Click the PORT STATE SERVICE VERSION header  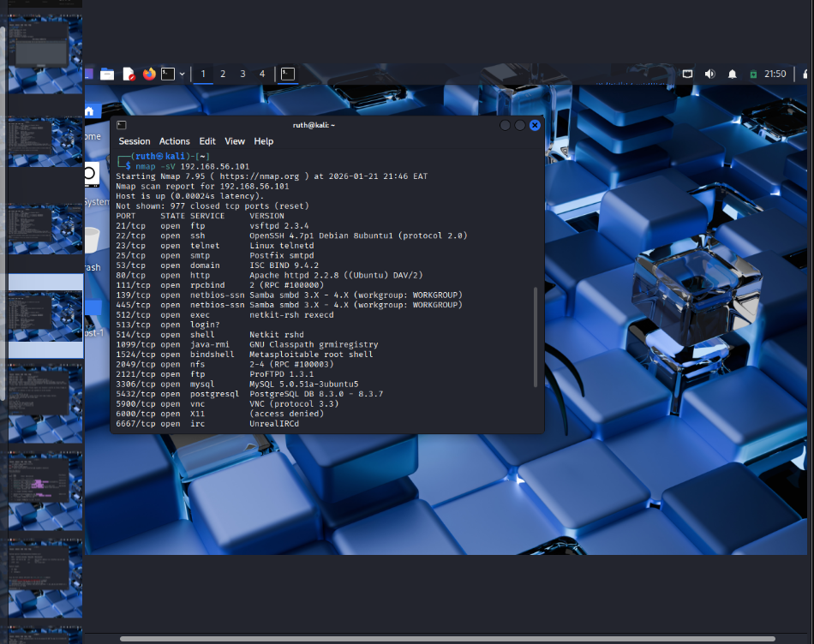pos(200,216)
